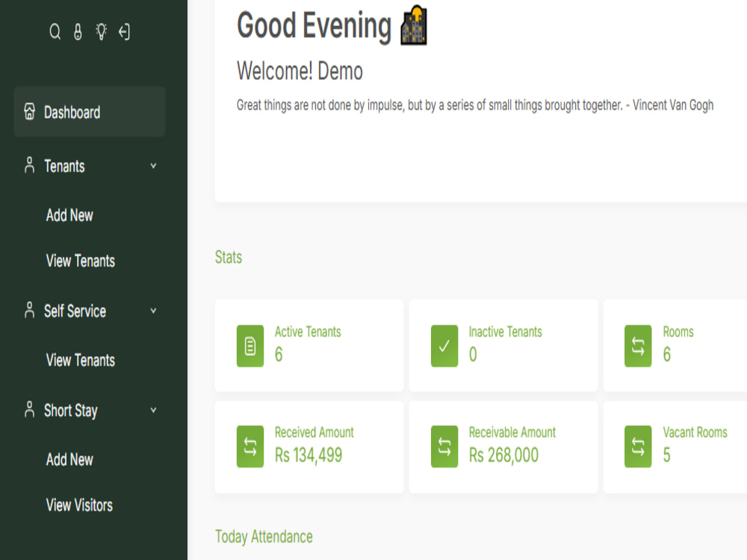
Task: Click the Active Tenants document icon
Action: (250, 346)
